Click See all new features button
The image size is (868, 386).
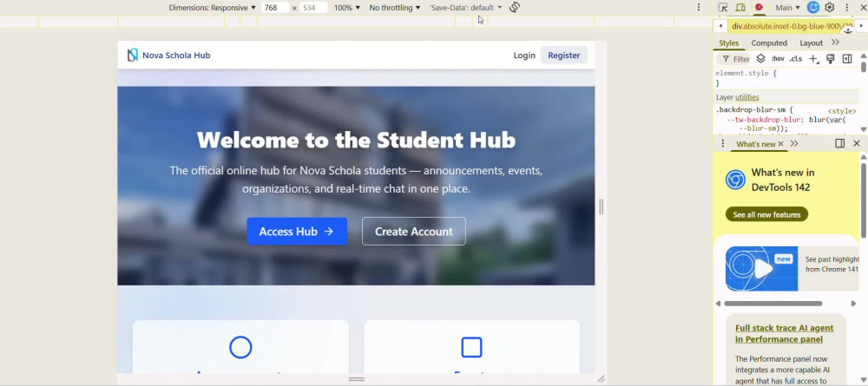pos(766,214)
